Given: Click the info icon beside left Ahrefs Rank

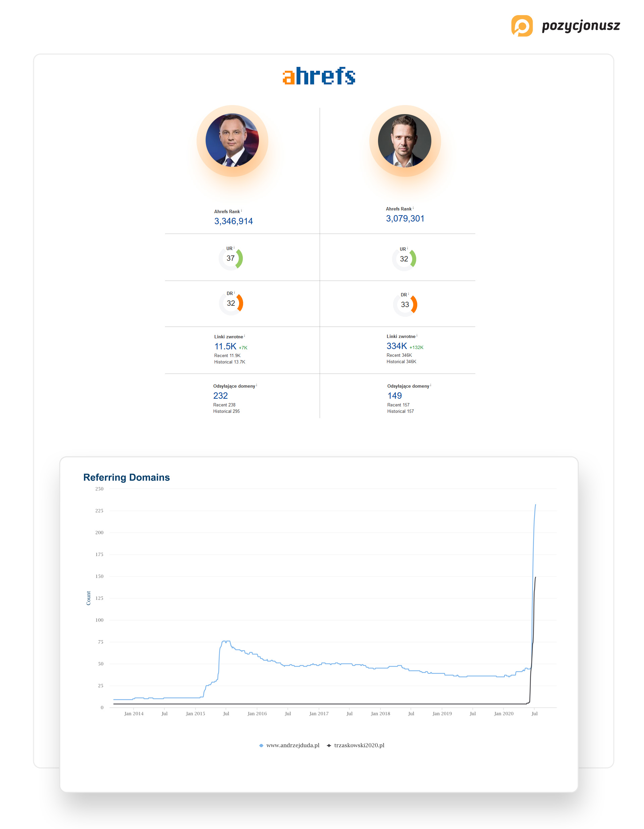Looking at the screenshot, I should (241, 210).
